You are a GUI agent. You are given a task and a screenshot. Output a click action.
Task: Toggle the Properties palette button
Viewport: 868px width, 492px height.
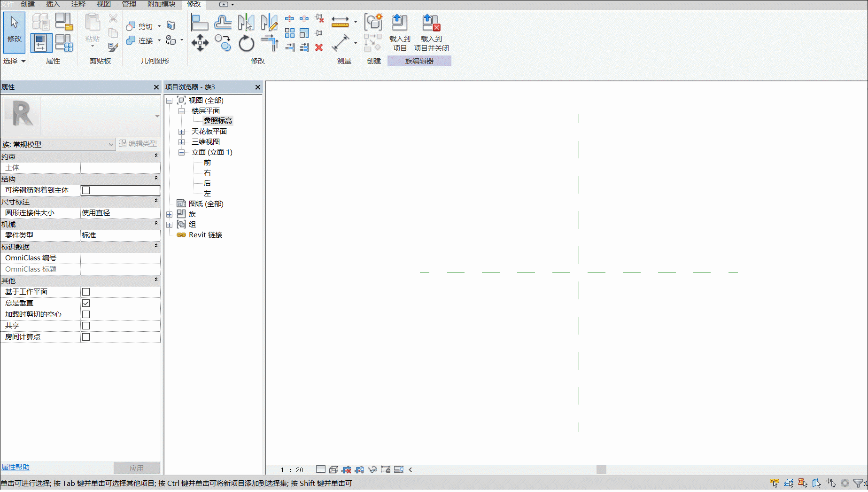(x=41, y=43)
